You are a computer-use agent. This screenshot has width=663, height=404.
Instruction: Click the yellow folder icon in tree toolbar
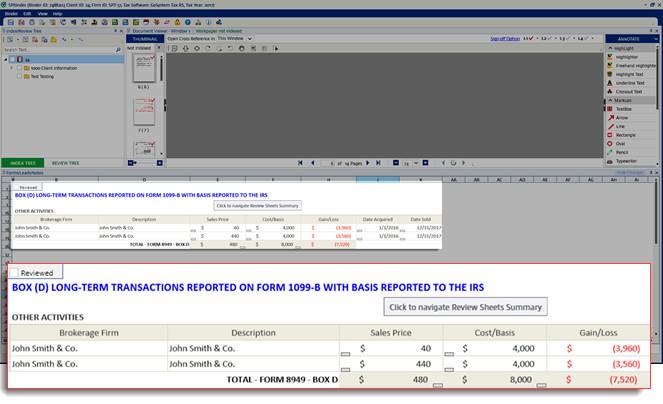(x=54, y=40)
